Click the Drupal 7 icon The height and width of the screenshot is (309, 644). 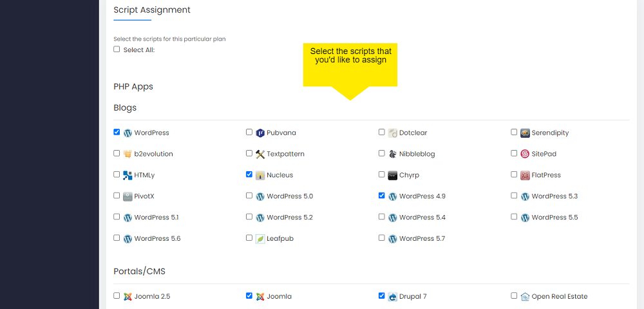(x=392, y=297)
